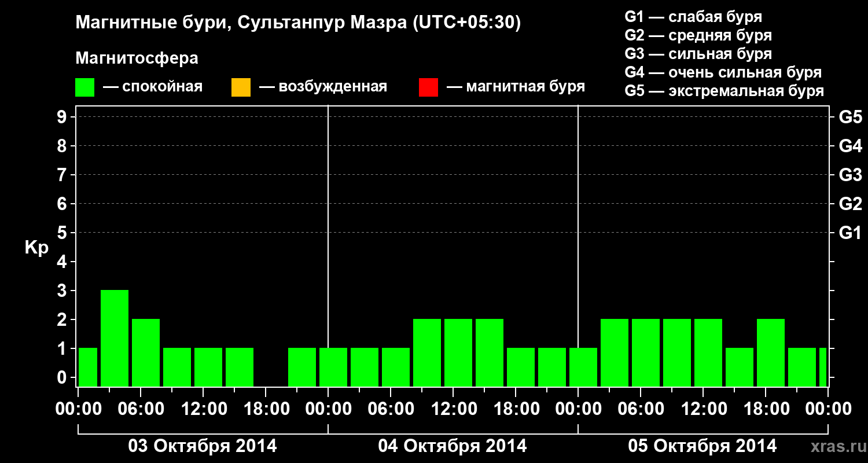
Task: Click the "12:00" time label above 04 Октября
Action: [x=454, y=409]
